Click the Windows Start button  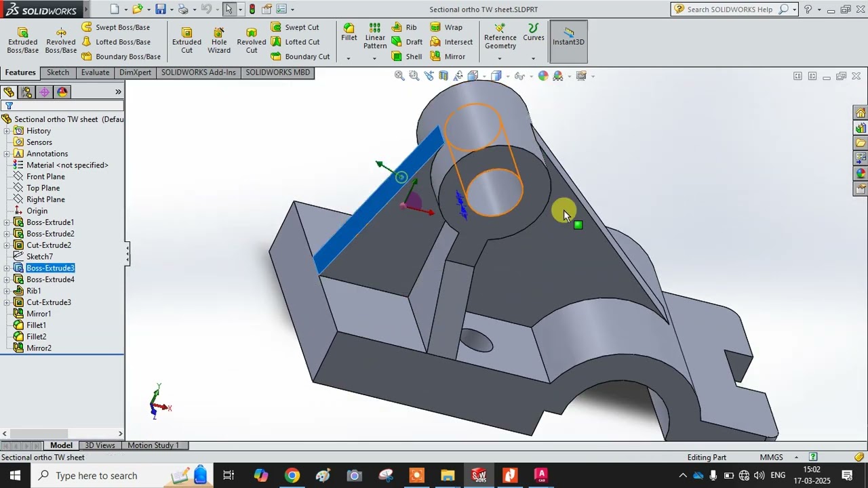pos(15,475)
